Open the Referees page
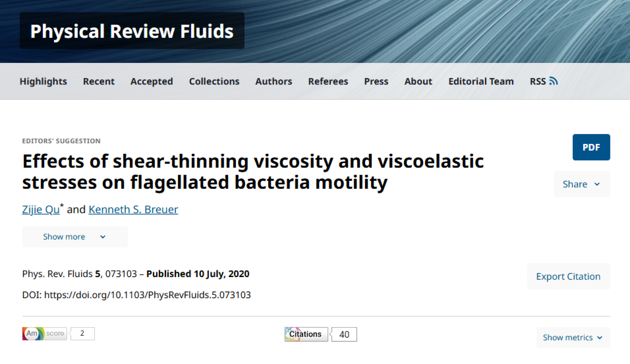This screenshot has height=364, width=630. (x=328, y=81)
